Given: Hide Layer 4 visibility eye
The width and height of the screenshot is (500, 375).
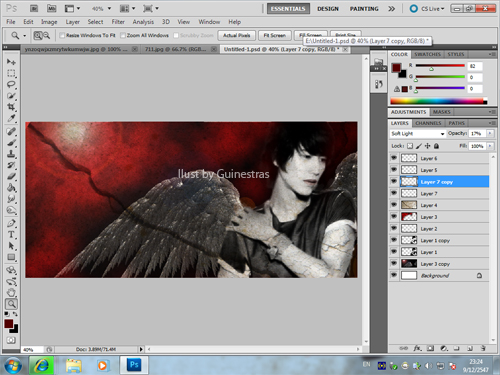Looking at the screenshot, I should click(394, 205).
